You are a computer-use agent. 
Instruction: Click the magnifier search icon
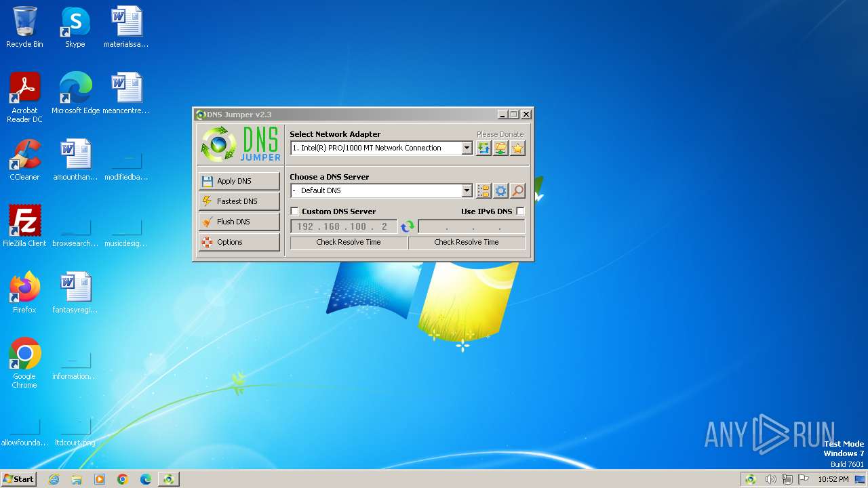coord(517,190)
